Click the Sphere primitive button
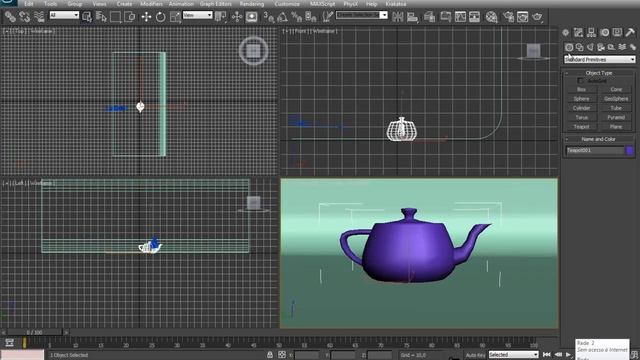Image resolution: width=640 pixels, height=360 pixels. (582, 99)
